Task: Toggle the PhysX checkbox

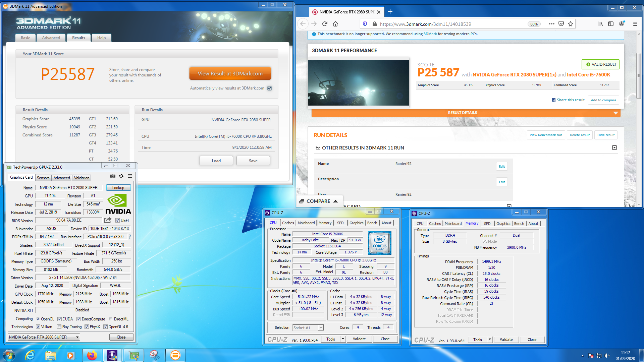Action: pos(87,327)
